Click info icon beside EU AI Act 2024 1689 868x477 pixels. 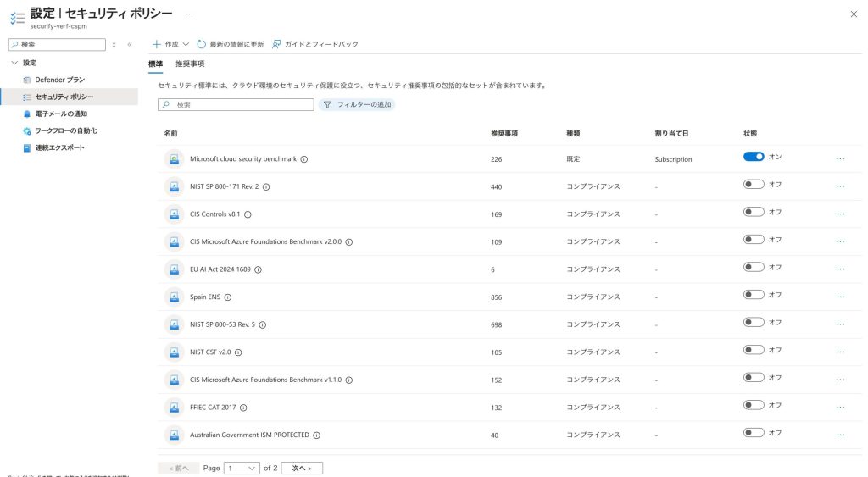[258, 269]
